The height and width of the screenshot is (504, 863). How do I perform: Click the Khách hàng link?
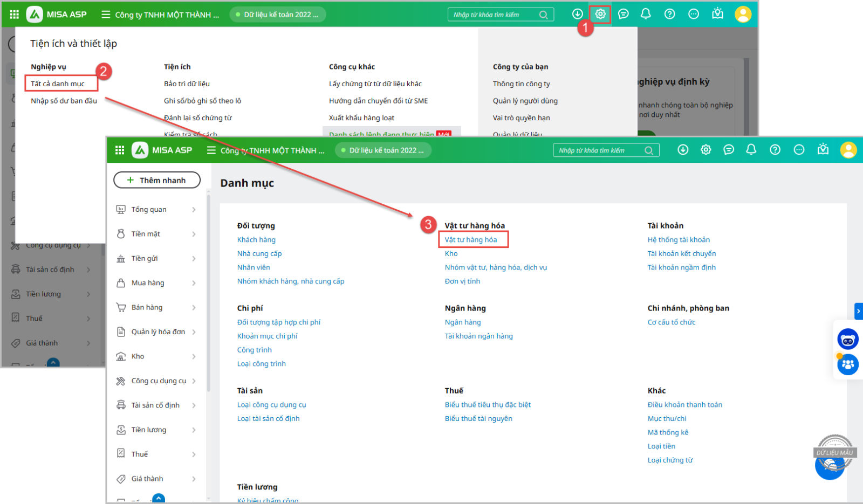pyautogui.click(x=256, y=239)
